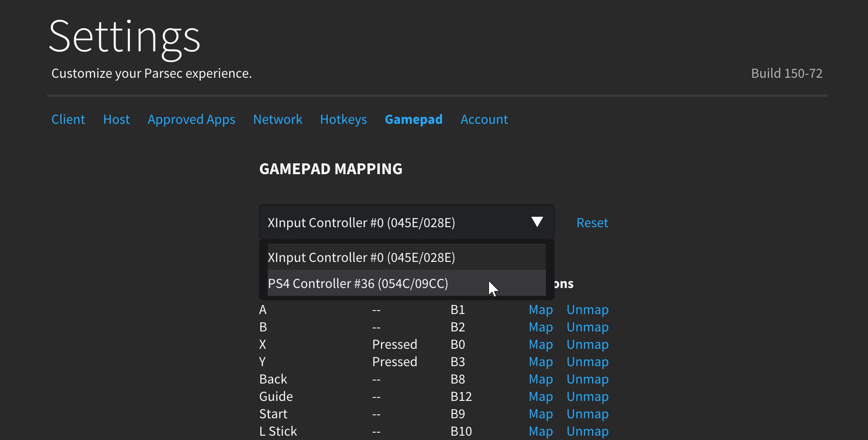Open the Hotkeys tab
The height and width of the screenshot is (440, 868).
[343, 119]
